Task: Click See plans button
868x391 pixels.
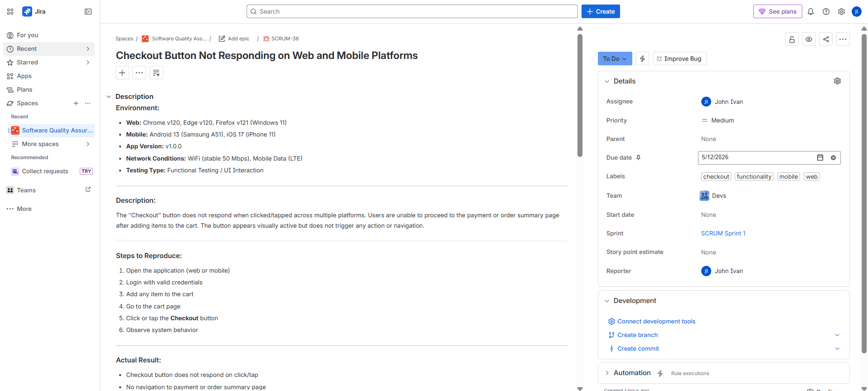Action: [778, 11]
